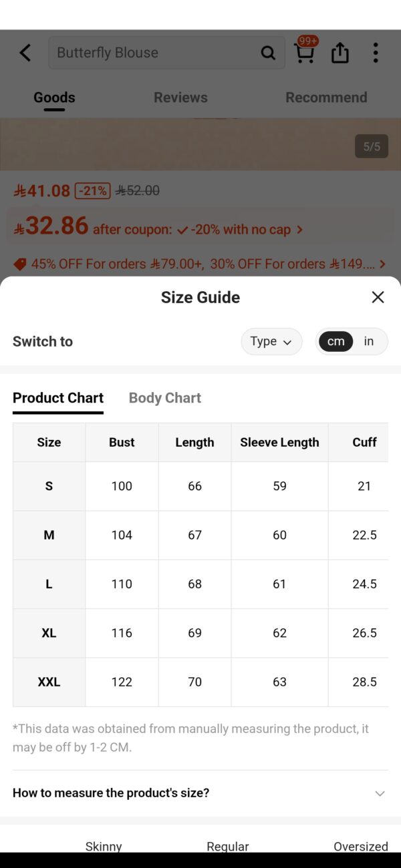Tap the 5/5 image counter

(372, 146)
